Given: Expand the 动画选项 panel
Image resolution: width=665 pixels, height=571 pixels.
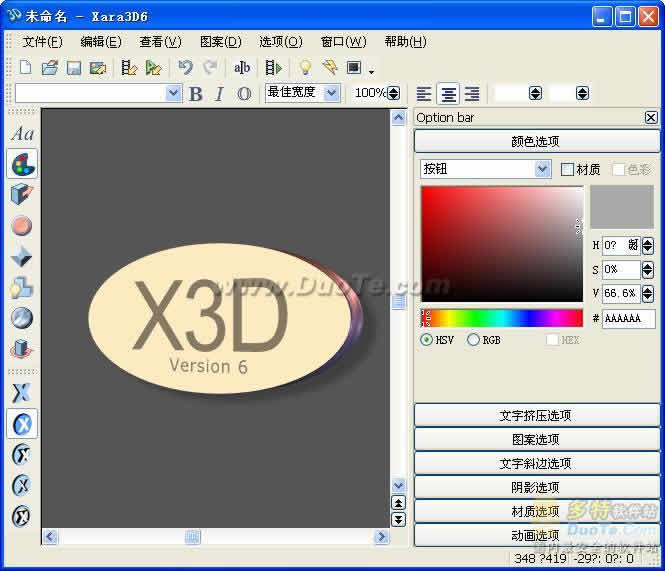Looking at the screenshot, I should [536, 535].
